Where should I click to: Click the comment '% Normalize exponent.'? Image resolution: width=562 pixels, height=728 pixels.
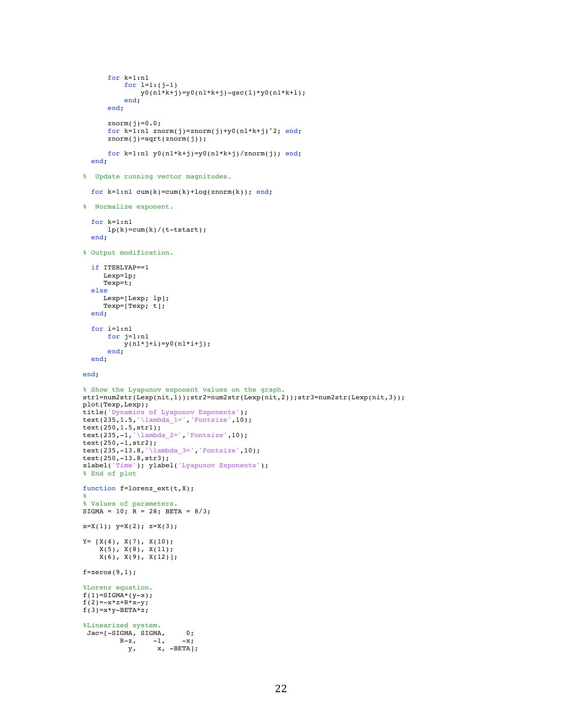(128, 207)
